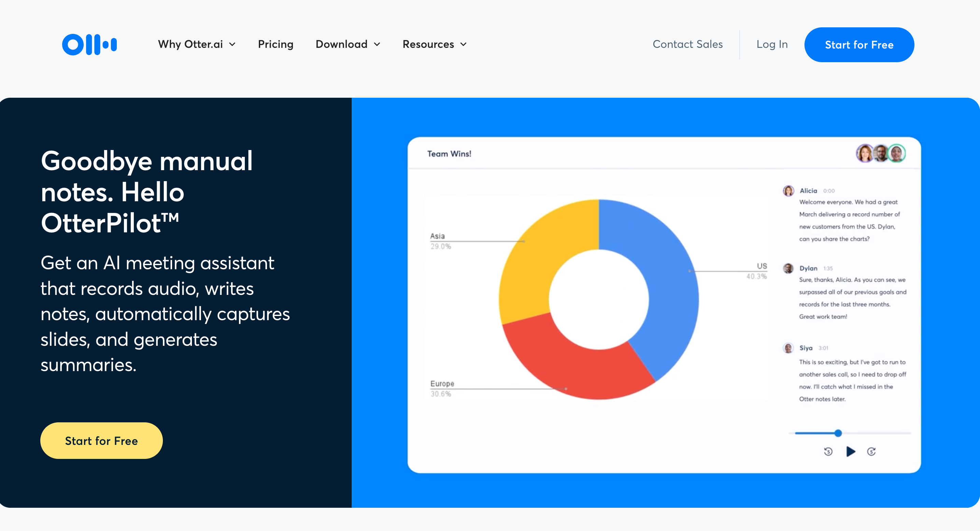The image size is (980, 531).
Task: Click the rewind 5 seconds icon
Action: (828, 451)
